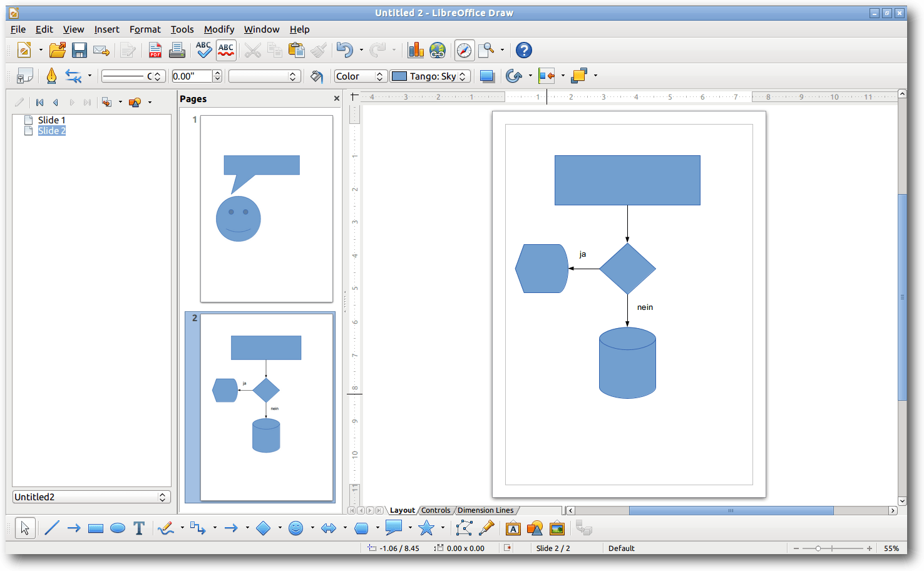Toggle the Navigator compass icon
924x571 pixels.
464,50
